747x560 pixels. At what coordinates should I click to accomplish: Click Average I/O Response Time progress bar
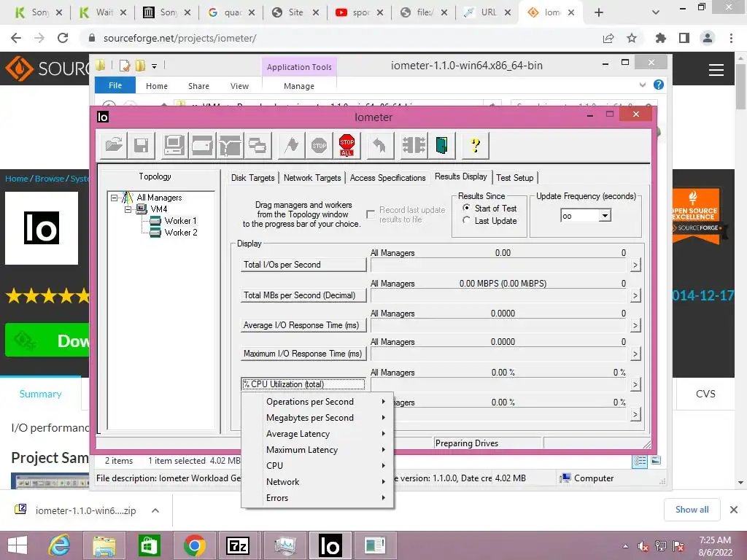pos(498,326)
